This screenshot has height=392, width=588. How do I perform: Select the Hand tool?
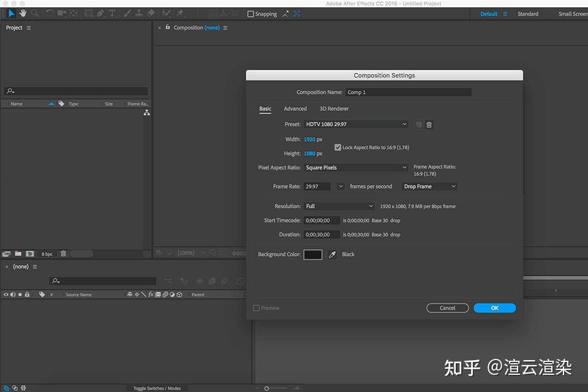(x=23, y=13)
